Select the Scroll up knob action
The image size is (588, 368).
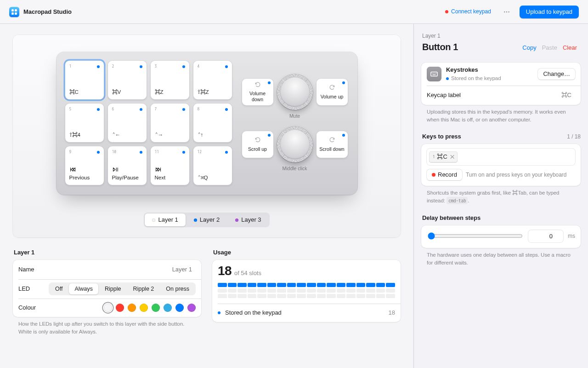tap(258, 144)
